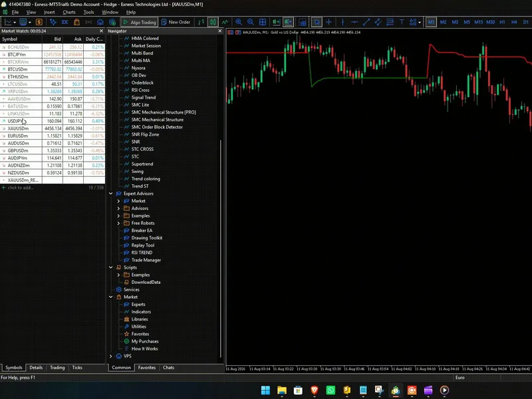Screen dimensions: 532x399
Task: Switch chart to line chart icon
Action: (225, 22)
